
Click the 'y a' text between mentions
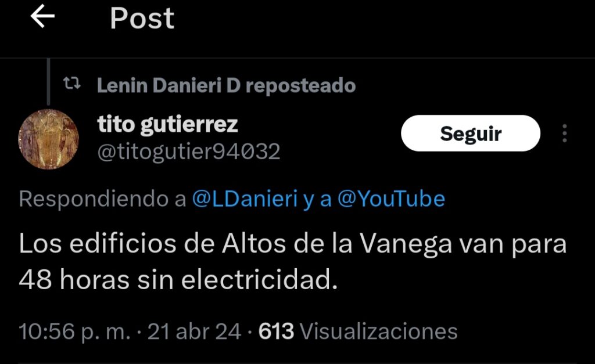318,200
